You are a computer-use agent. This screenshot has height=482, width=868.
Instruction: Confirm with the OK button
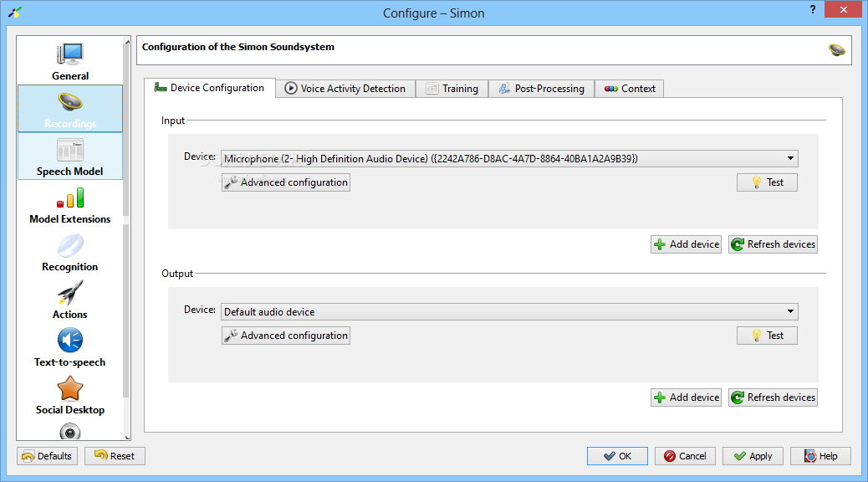(617, 456)
